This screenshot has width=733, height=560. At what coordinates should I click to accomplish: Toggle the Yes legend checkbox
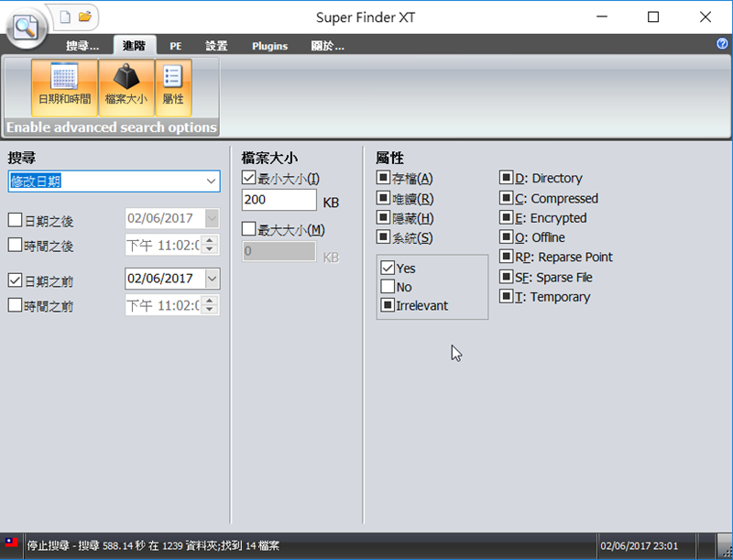coord(388,268)
